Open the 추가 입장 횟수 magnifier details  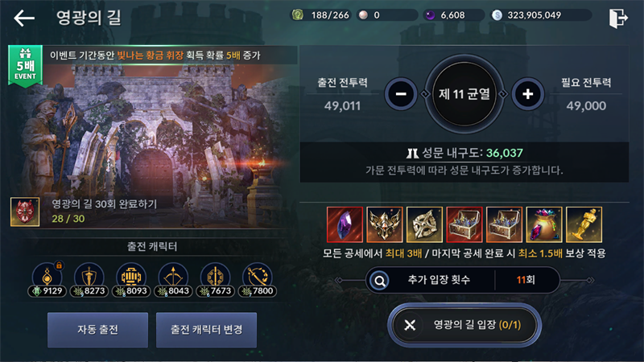pyautogui.click(x=379, y=281)
